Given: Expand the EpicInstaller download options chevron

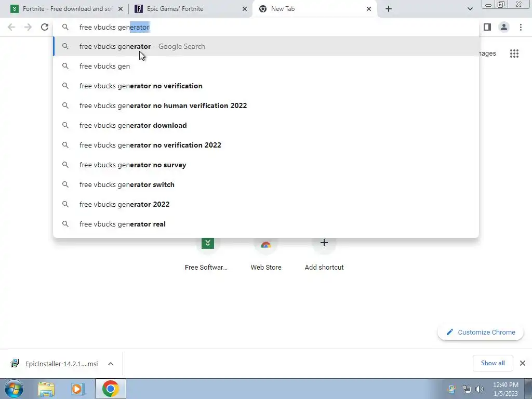Looking at the screenshot, I should click(x=110, y=364).
